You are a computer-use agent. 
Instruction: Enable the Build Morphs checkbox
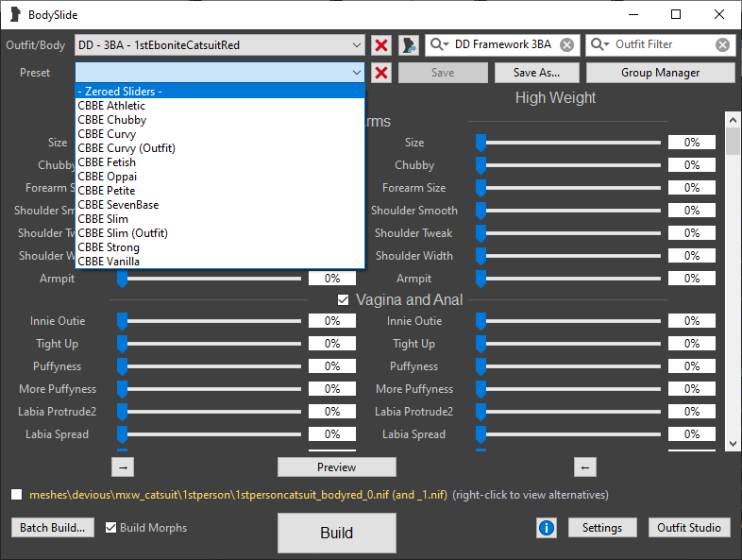coord(110,527)
